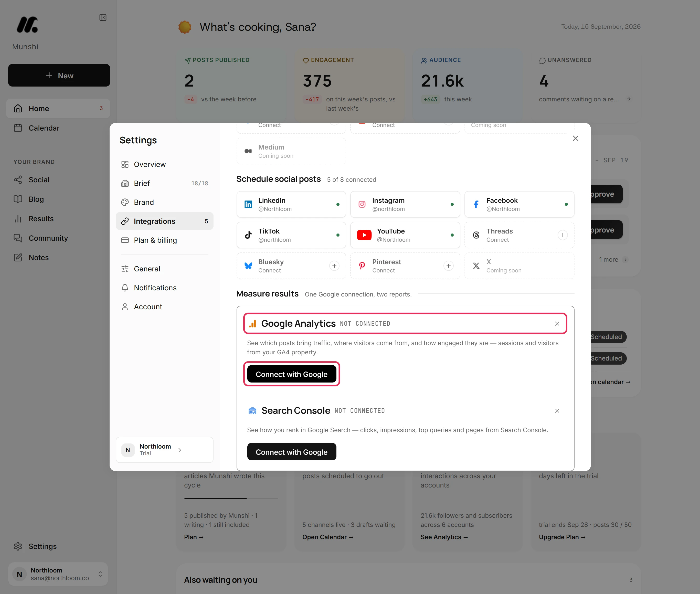700x594 pixels.
Task: Open Facebook @Northloom integration card
Action: pyautogui.click(x=519, y=204)
